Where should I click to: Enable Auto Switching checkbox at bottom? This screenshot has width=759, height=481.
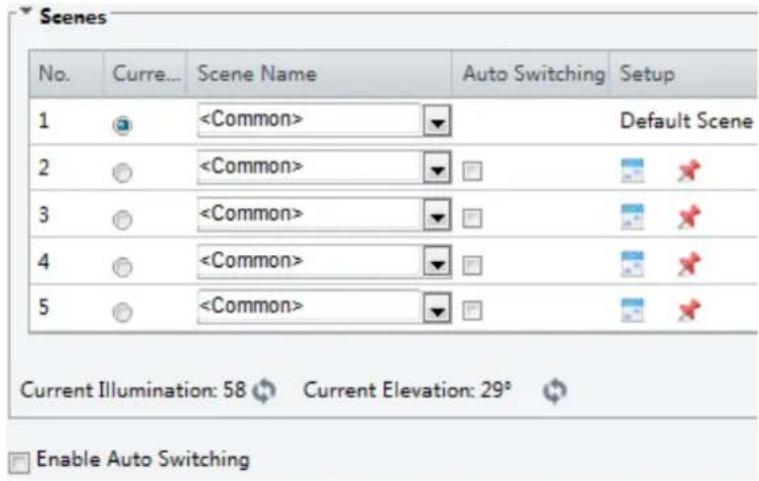(19, 462)
